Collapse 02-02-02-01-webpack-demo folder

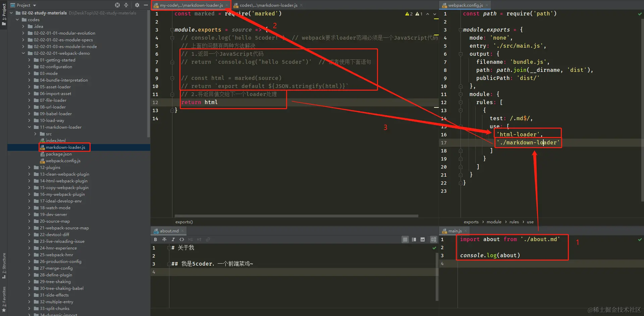pos(23,53)
